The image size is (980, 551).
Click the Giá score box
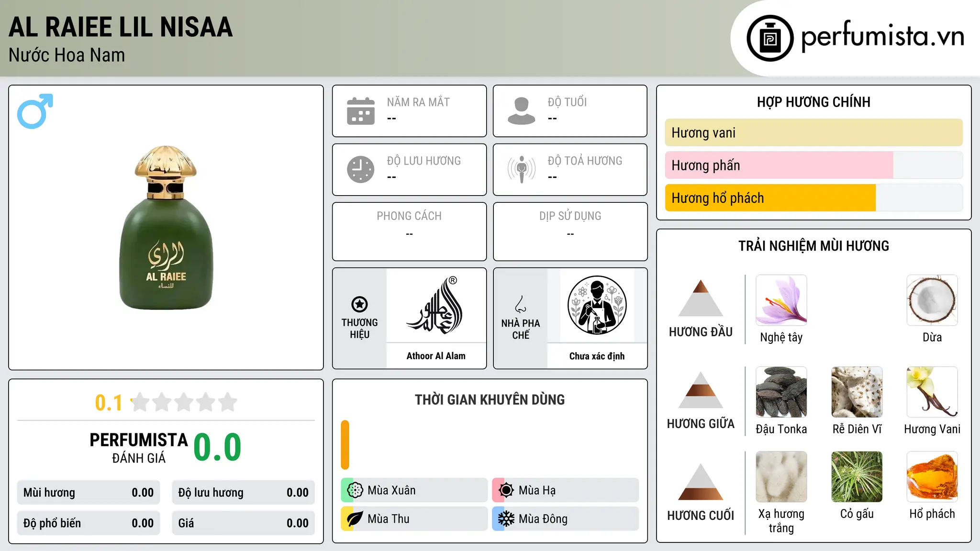(243, 523)
